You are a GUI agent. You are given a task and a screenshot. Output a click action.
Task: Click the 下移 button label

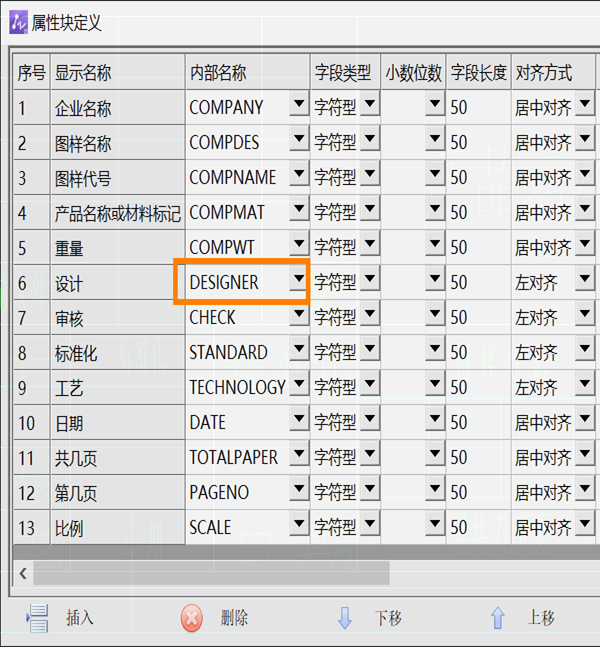coord(388,618)
